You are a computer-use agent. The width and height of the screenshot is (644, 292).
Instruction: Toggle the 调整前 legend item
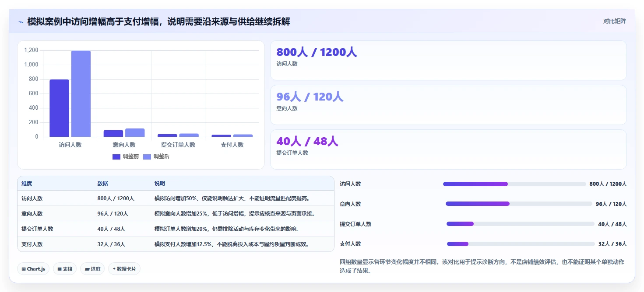click(x=126, y=156)
